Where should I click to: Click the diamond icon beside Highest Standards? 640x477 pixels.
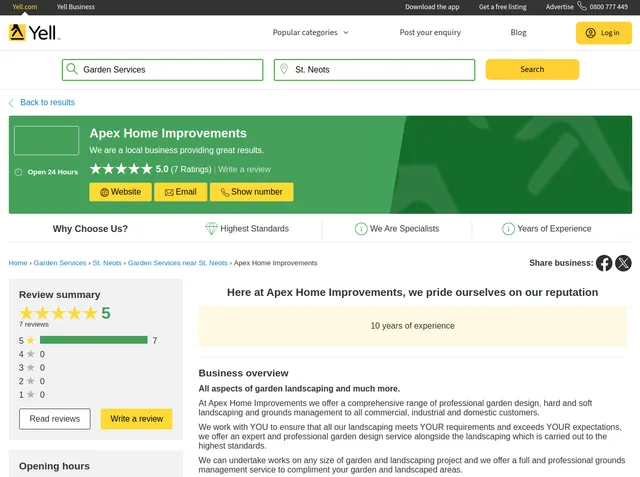point(211,229)
